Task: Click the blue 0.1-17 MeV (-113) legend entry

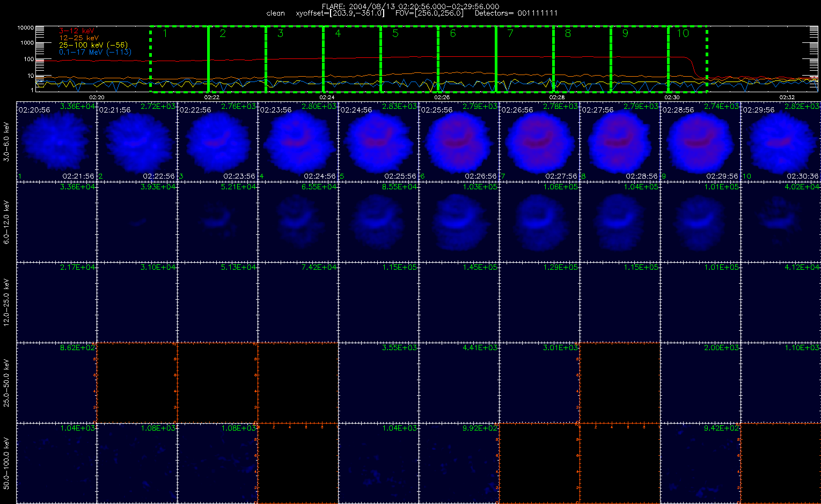Action: [95, 52]
